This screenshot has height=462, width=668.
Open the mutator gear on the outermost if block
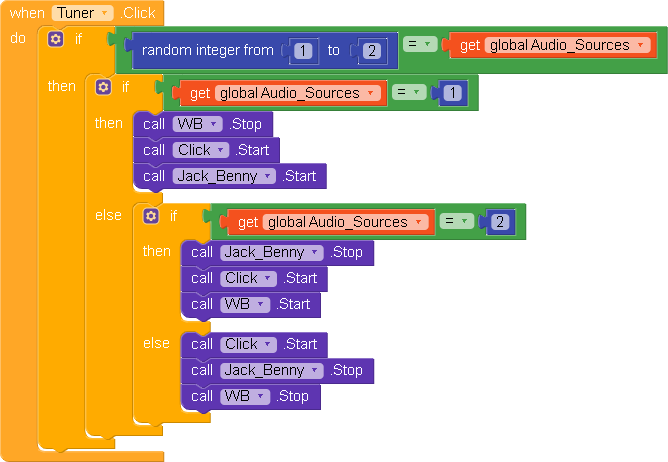[x=55, y=39]
